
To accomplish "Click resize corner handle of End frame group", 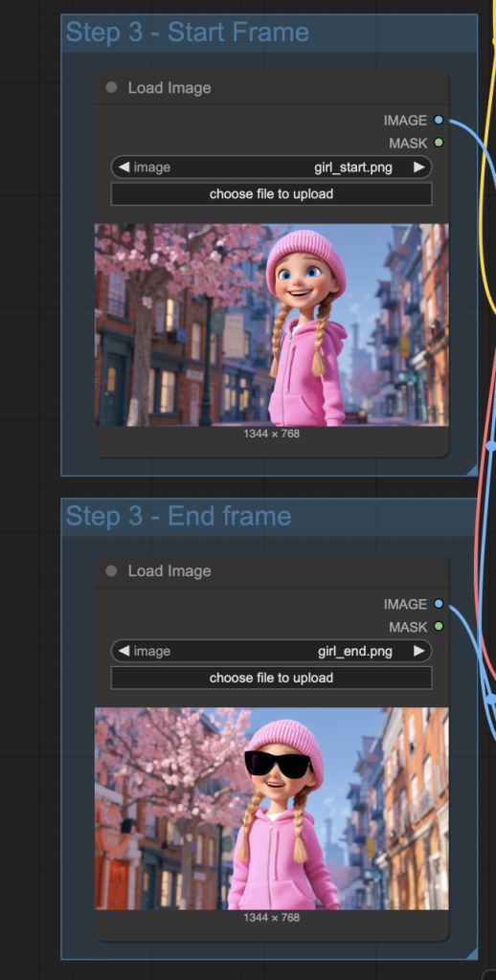I will (x=472, y=954).
